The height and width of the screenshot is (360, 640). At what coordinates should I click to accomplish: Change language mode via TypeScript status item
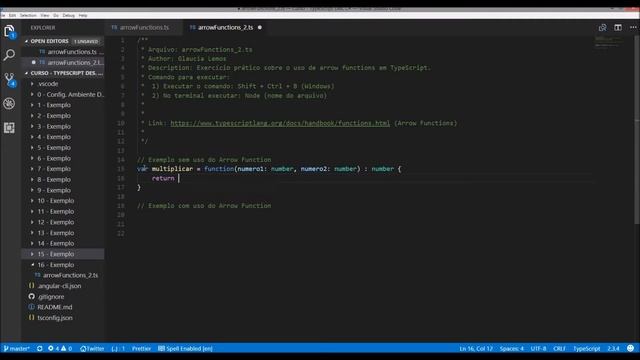(587, 348)
